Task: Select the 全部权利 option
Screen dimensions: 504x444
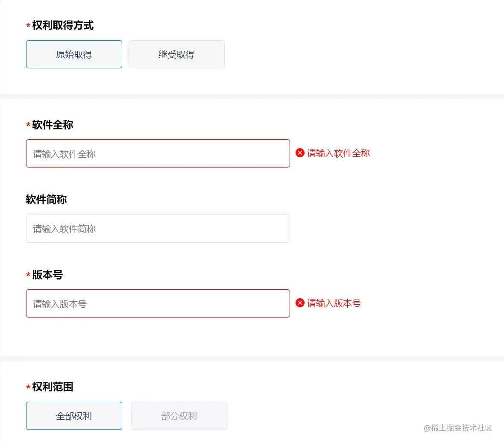Action: click(74, 416)
